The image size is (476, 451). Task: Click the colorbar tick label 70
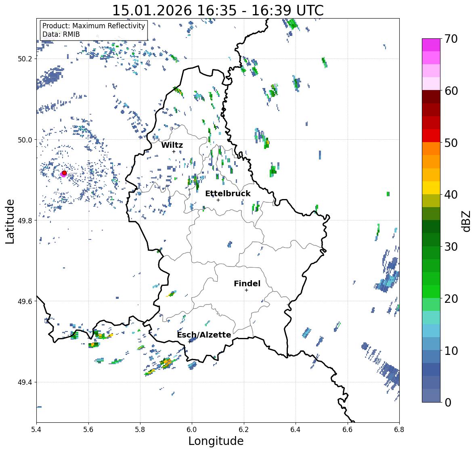[x=451, y=39]
